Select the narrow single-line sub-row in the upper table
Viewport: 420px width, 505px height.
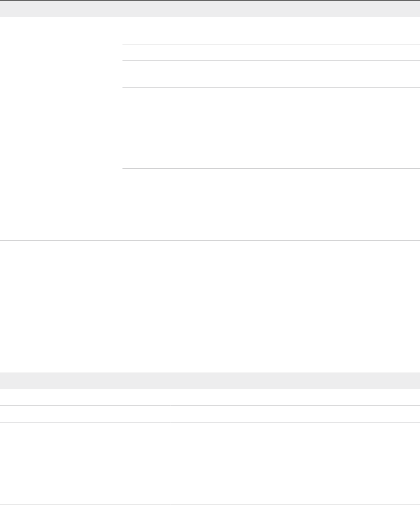271,52
